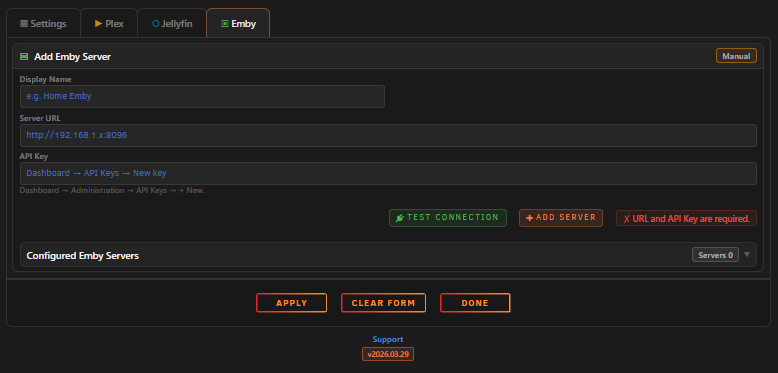Click into the Server URL field

[x=388, y=135]
